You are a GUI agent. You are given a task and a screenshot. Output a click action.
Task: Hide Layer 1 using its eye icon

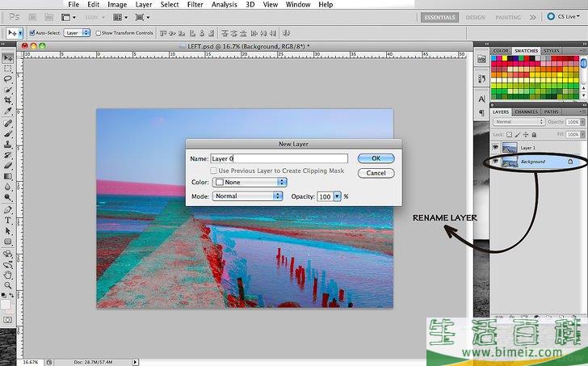pyautogui.click(x=495, y=148)
